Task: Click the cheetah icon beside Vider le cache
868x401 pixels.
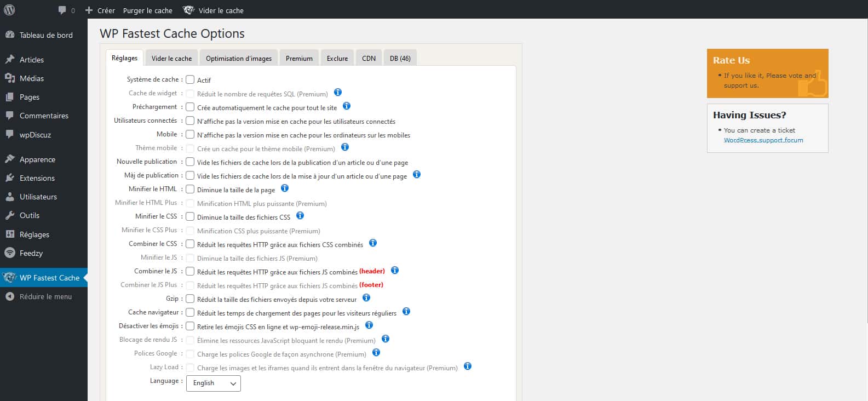Action: 188,10
